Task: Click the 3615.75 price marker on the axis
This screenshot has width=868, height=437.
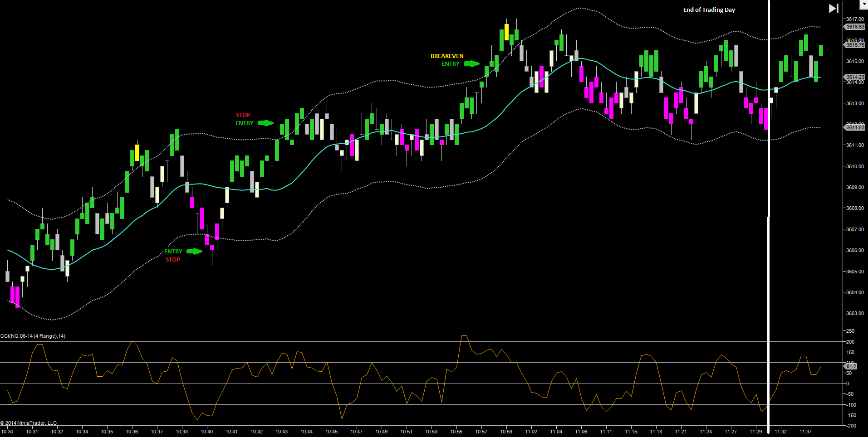Action: click(x=855, y=45)
